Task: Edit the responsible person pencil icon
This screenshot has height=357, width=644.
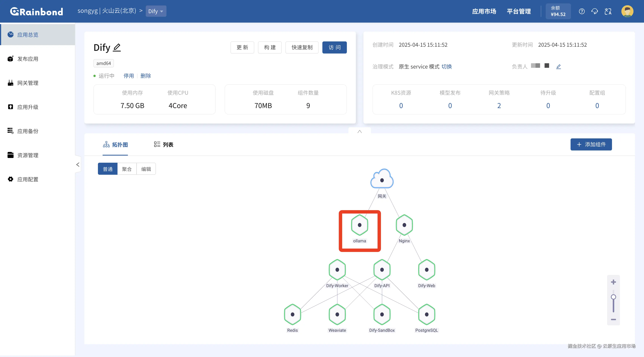Action: (559, 66)
